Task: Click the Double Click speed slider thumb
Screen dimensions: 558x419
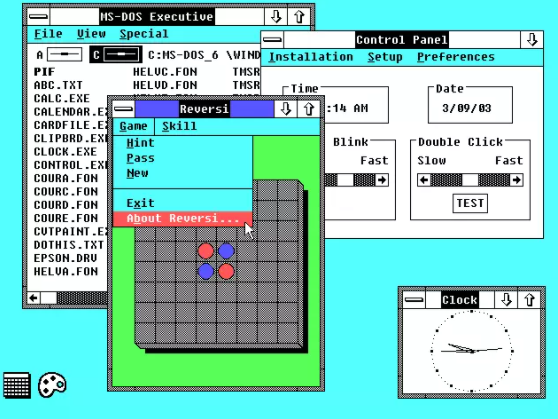Action: pos(470,180)
